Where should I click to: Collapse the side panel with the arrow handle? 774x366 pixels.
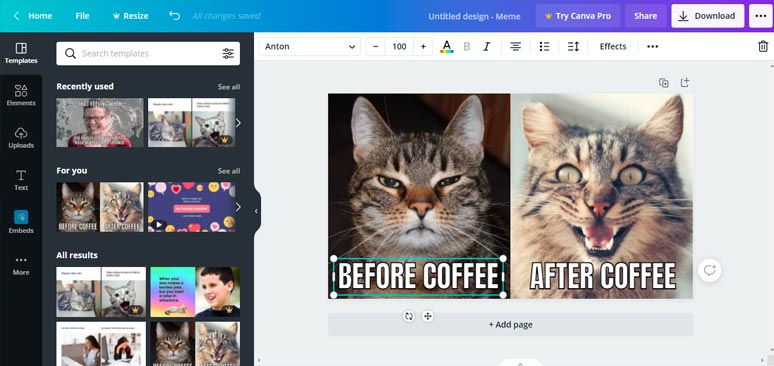pos(256,211)
